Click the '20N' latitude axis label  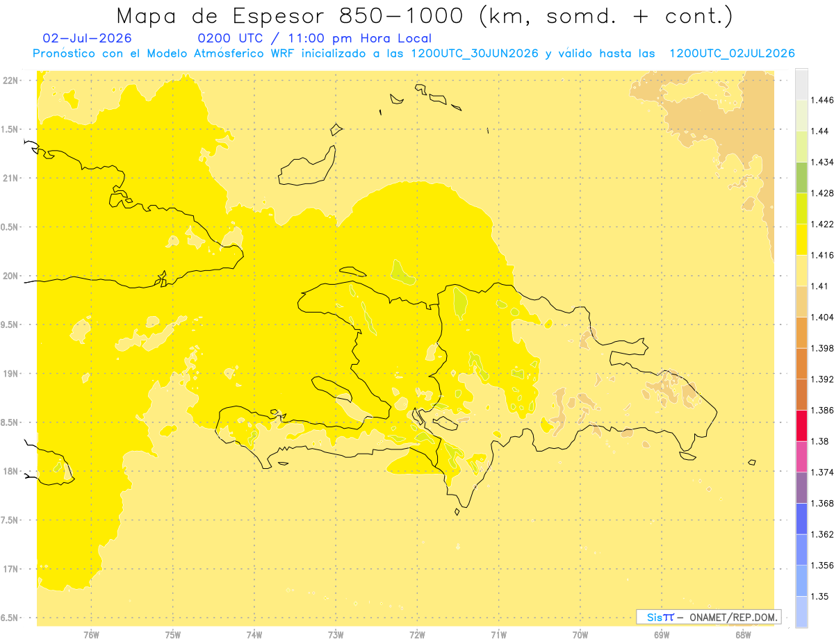point(10,276)
